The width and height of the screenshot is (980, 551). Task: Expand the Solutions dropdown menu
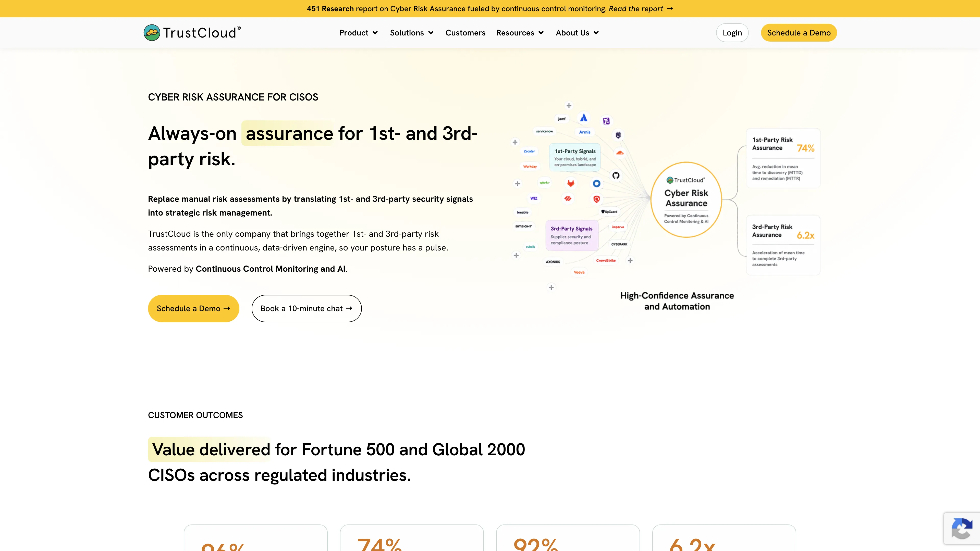coord(412,33)
